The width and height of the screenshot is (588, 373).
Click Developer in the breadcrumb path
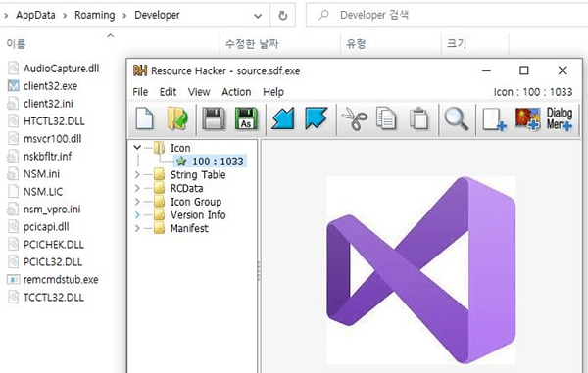pos(157,15)
